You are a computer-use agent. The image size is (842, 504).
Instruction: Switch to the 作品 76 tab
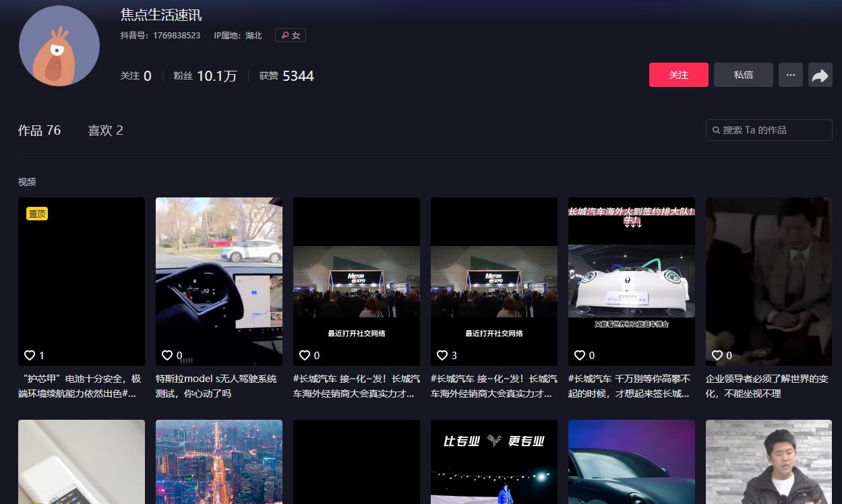[x=39, y=130]
